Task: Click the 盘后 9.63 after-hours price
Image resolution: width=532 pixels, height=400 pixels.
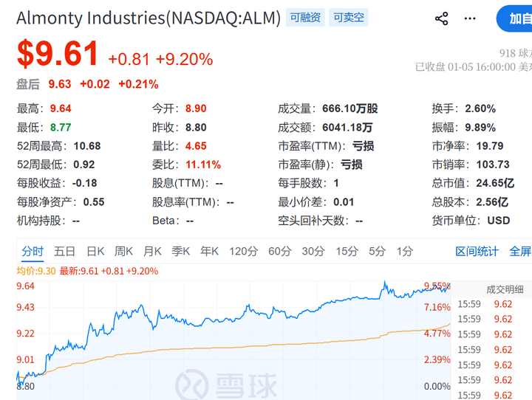Action: 60,84
